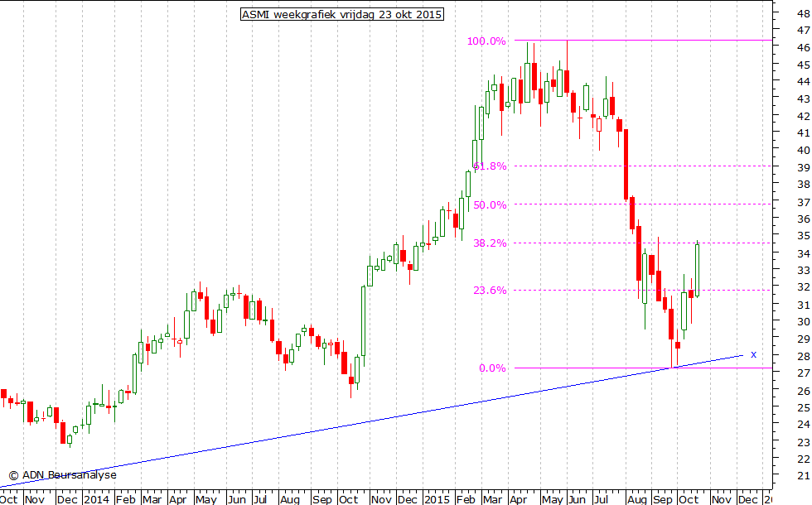Screen dimensions: 812x505
Task: Click the 50.0% Fibonacci label
Action: (x=490, y=205)
